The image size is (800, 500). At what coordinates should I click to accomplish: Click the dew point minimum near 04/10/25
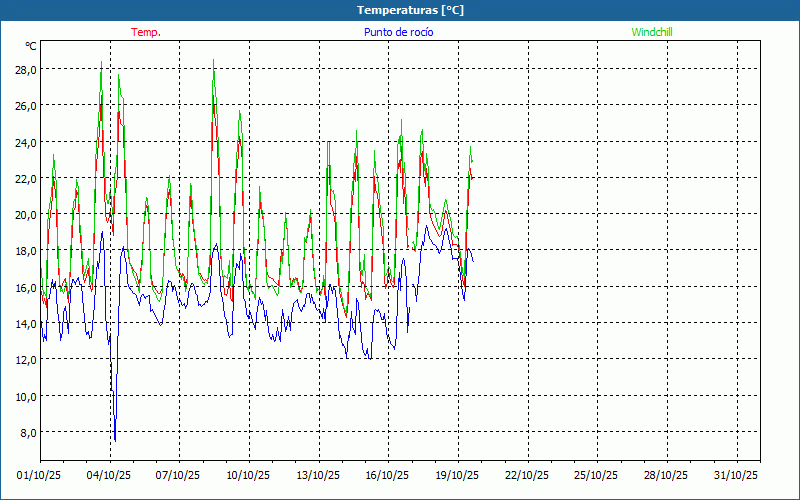pyautogui.click(x=115, y=440)
